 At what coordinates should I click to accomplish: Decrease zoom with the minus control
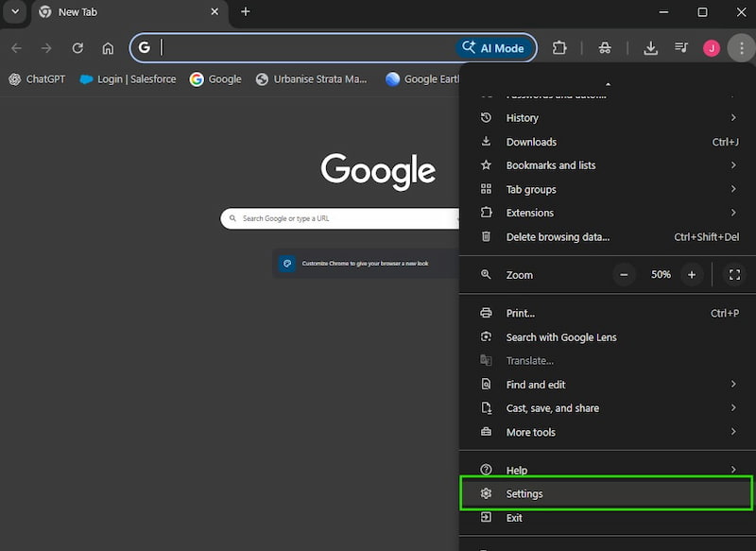tap(624, 274)
